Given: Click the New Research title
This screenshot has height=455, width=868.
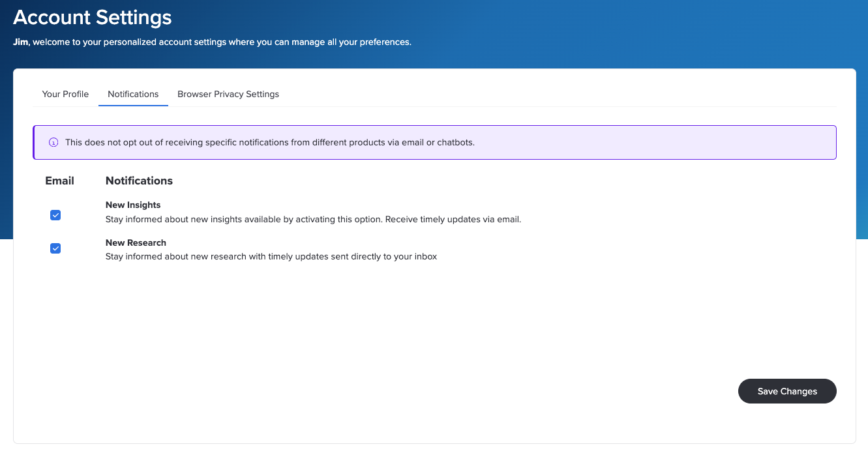Looking at the screenshot, I should click(136, 242).
